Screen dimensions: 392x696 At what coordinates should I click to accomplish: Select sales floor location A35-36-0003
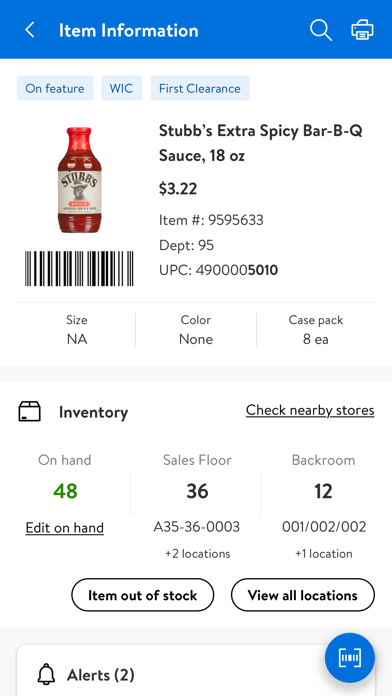click(x=197, y=527)
